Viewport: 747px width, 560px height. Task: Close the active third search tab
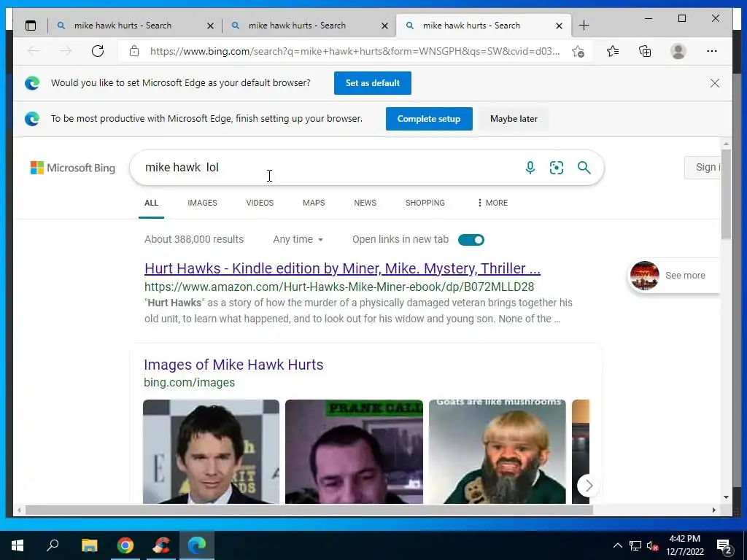(559, 26)
